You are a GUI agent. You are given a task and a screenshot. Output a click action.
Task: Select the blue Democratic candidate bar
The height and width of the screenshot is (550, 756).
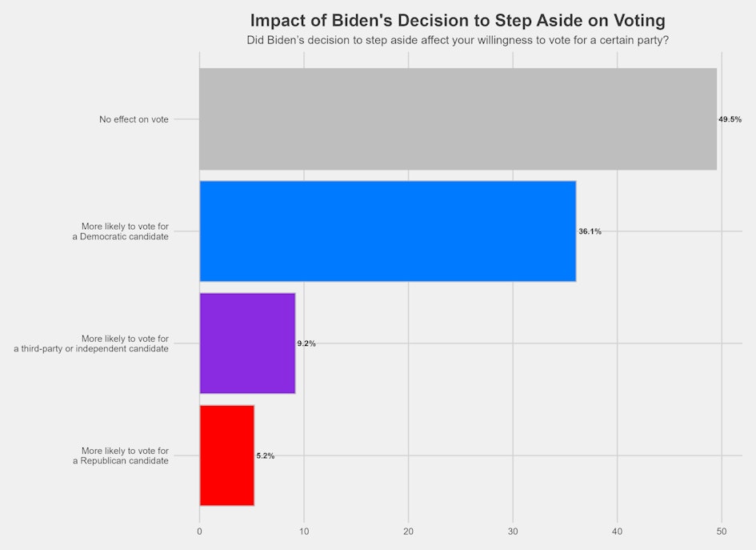click(x=387, y=231)
